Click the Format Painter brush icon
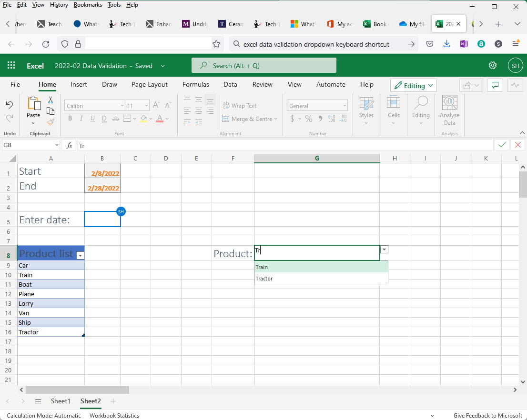 tap(51, 122)
